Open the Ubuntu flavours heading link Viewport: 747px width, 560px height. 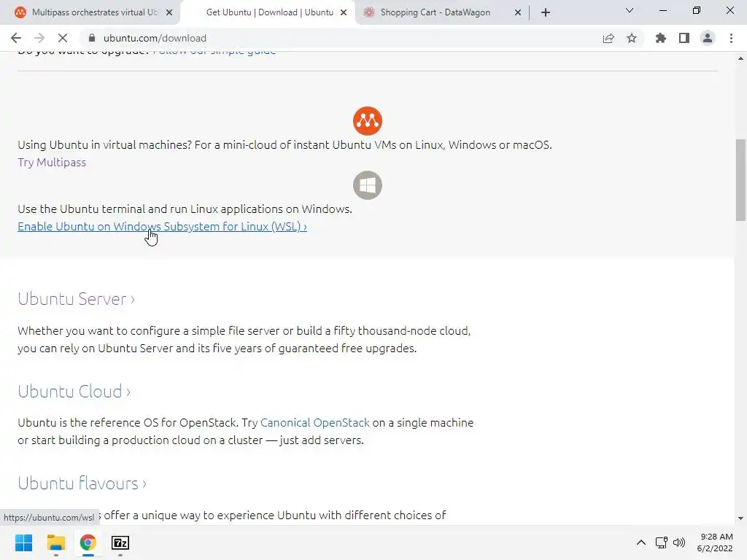(82, 483)
